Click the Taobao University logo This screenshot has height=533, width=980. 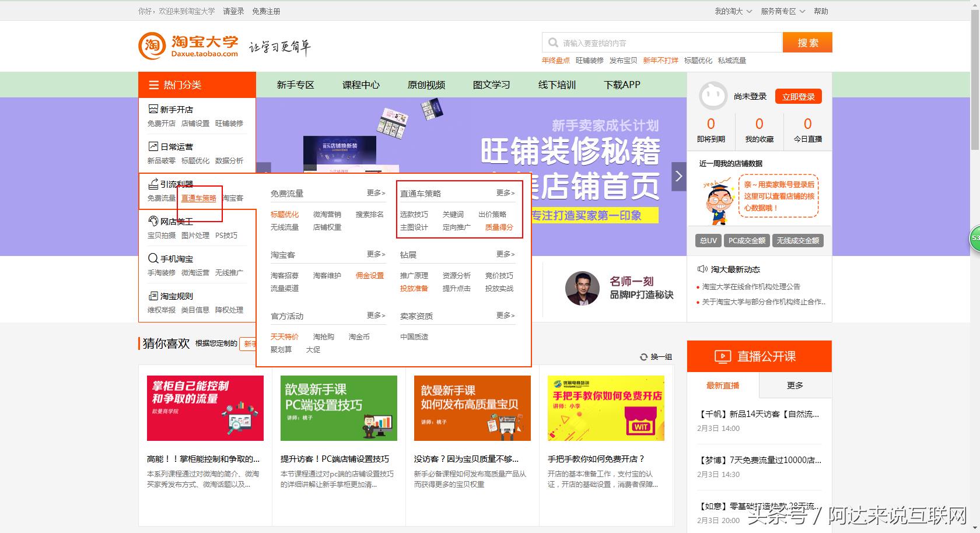[x=188, y=45]
